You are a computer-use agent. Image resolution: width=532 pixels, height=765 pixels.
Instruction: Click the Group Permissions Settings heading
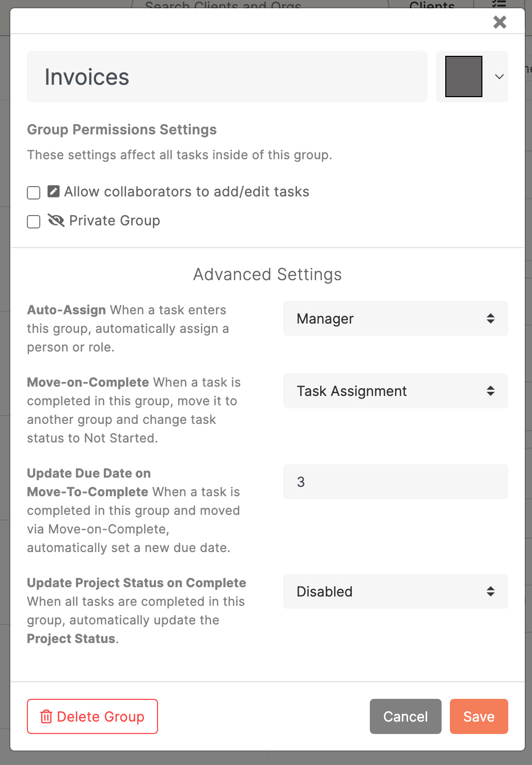122,130
